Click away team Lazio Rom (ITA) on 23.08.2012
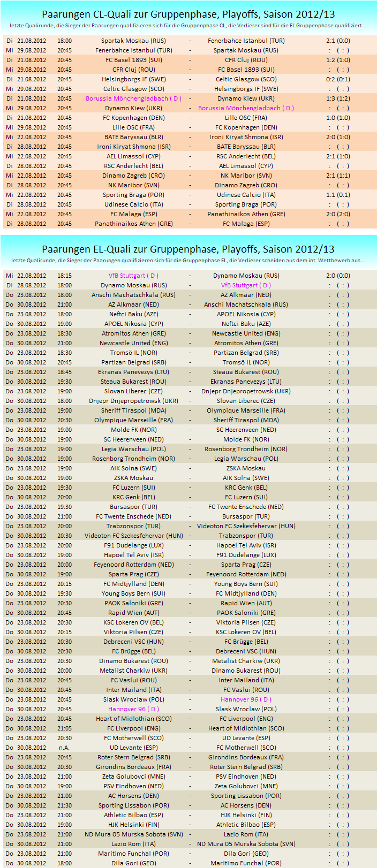 [246, 834]
